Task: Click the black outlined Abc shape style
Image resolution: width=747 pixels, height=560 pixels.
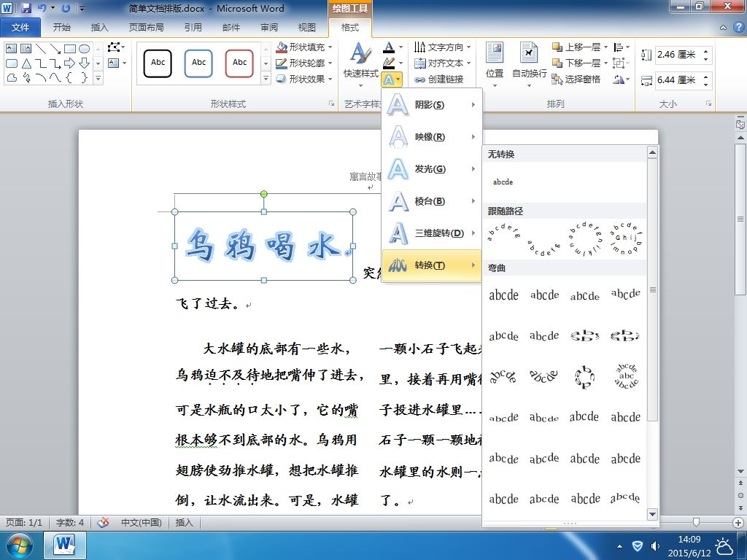Action: point(158,63)
